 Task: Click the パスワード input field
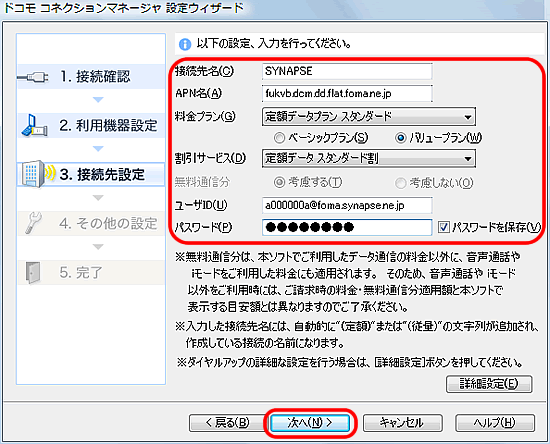(x=347, y=228)
